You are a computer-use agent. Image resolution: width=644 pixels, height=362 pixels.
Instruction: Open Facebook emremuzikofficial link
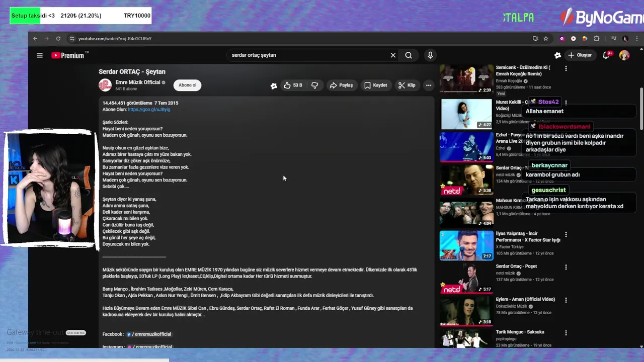(148, 334)
